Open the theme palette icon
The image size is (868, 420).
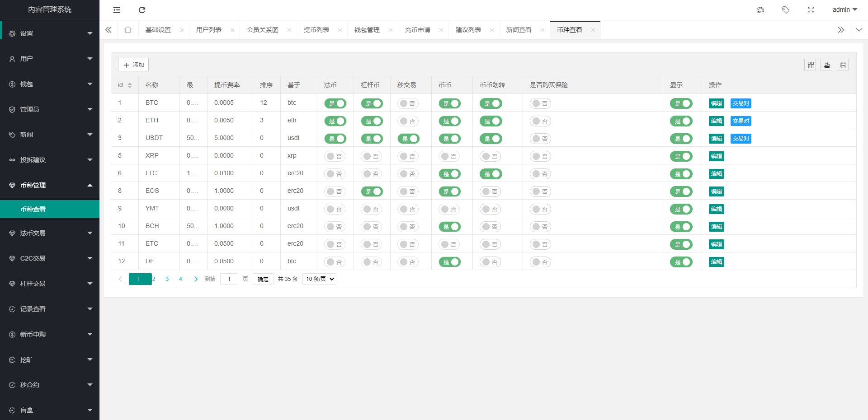[760, 10]
